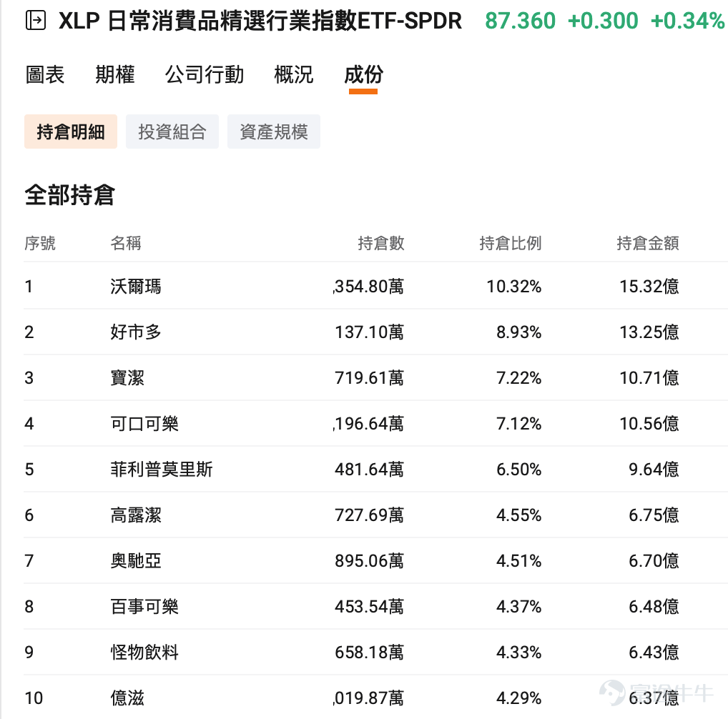Image resolution: width=728 pixels, height=719 pixels.
Task: Click the 895.06萬 holding count
Action: [370, 561]
